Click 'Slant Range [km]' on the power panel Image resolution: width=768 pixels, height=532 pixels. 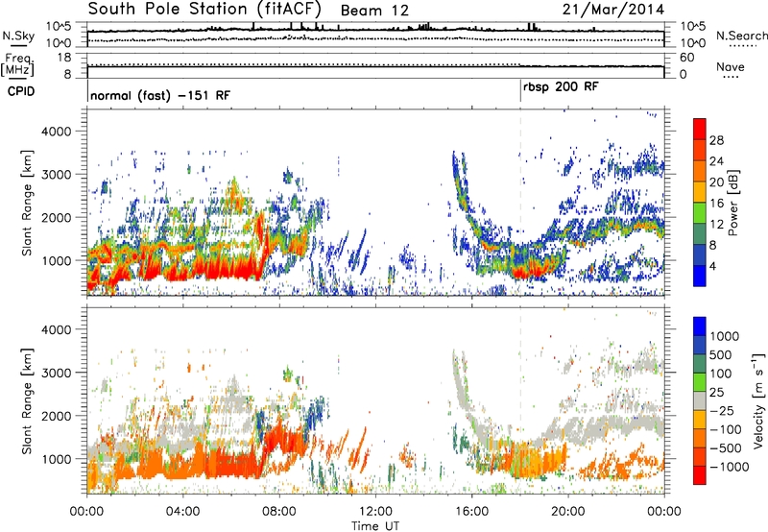point(27,203)
